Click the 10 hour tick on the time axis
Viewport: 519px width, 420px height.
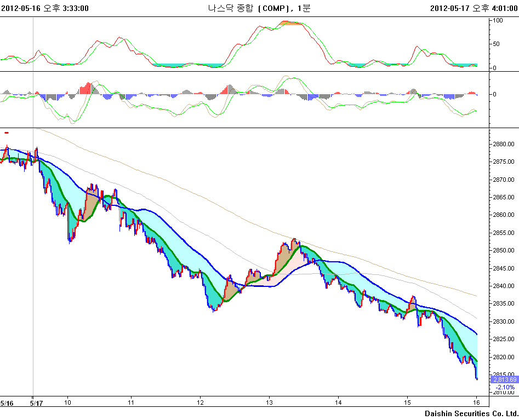68,402
